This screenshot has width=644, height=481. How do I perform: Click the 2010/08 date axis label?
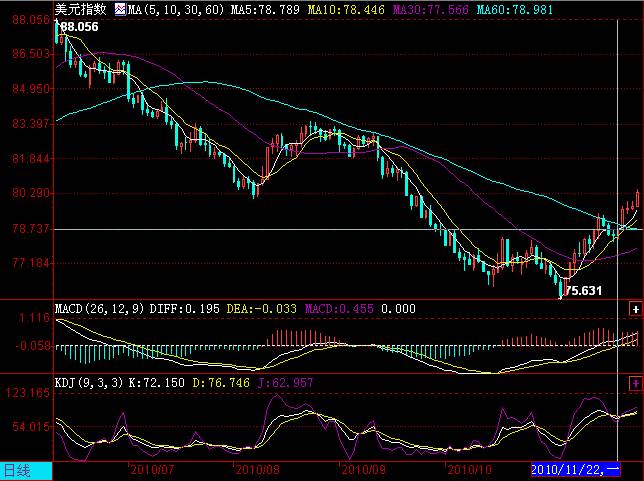point(258,469)
